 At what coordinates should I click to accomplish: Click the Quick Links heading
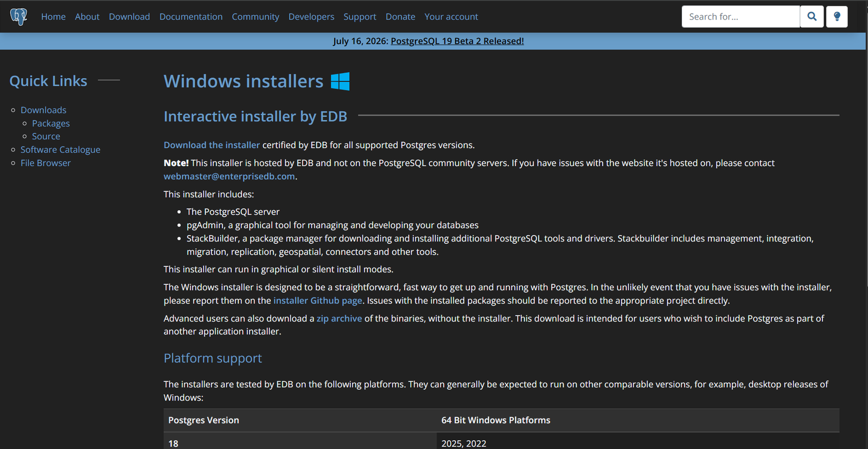pos(48,81)
